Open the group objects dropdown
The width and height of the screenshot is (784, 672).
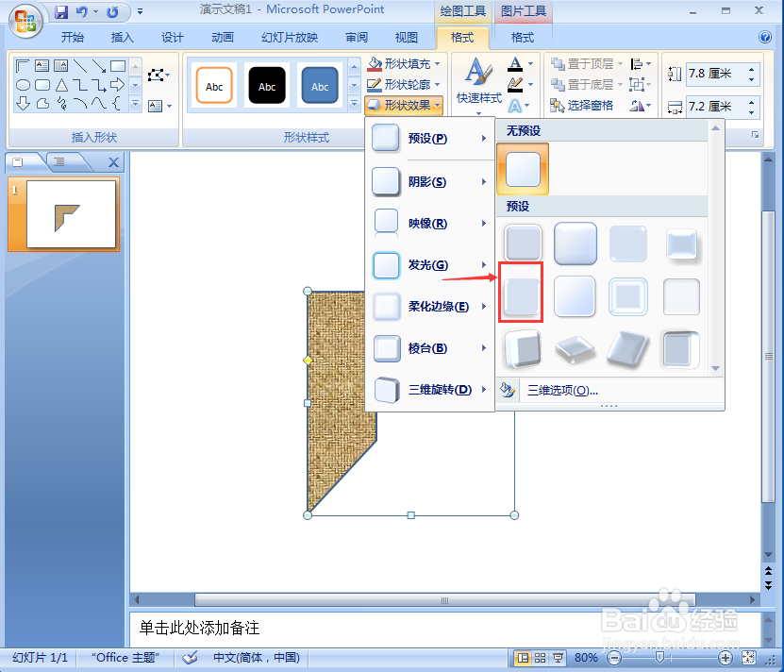click(x=641, y=85)
